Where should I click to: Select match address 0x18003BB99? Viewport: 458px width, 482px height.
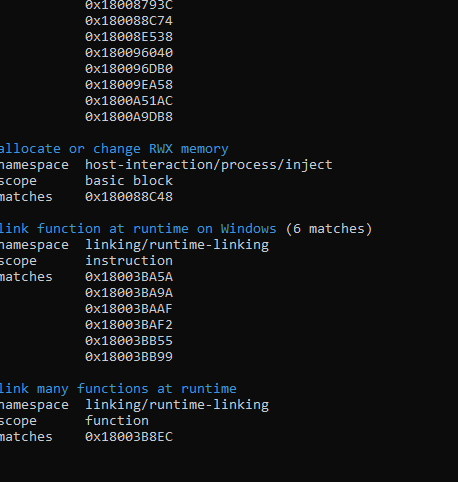point(129,357)
